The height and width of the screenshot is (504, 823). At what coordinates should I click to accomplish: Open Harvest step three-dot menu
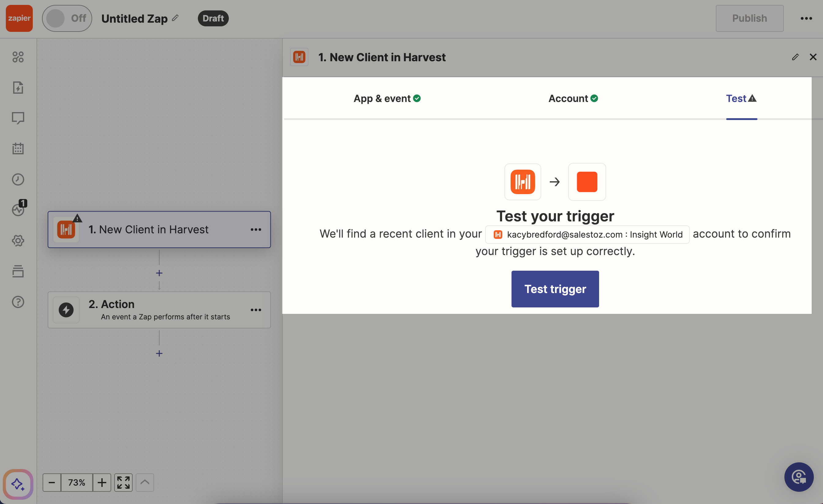click(256, 229)
